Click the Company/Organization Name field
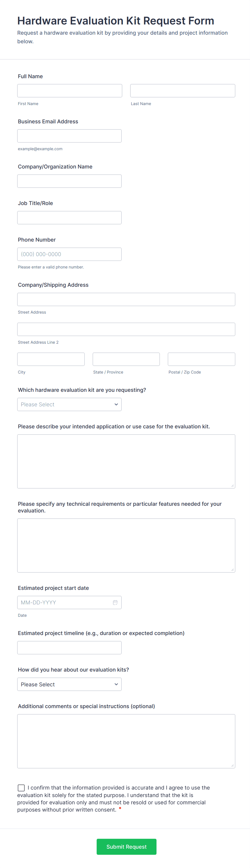 pyautogui.click(x=69, y=181)
